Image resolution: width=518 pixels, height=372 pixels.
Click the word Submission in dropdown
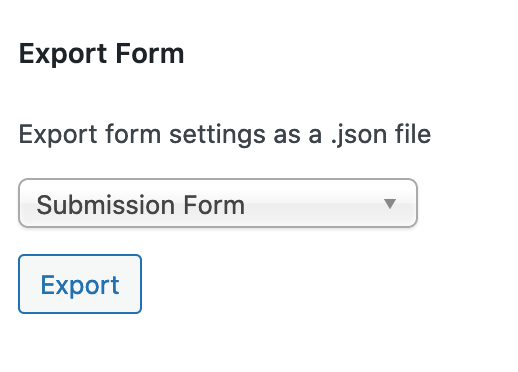pos(106,205)
